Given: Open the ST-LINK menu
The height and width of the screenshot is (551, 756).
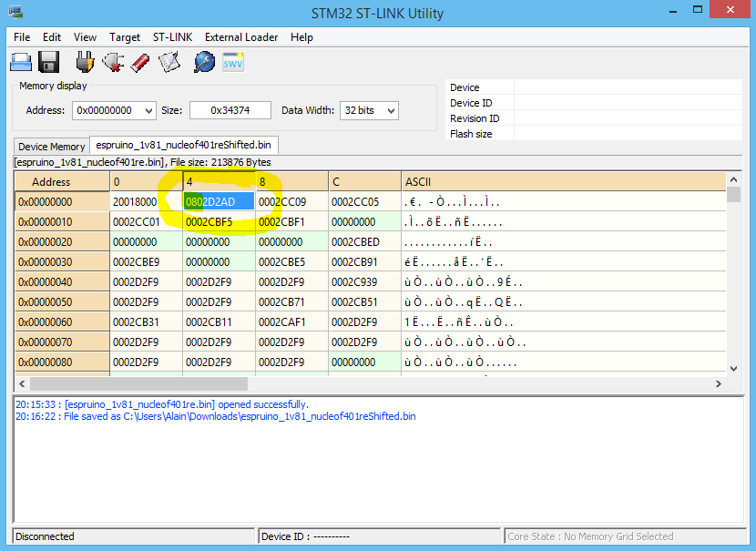Looking at the screenshot, I should click(x=173, y=37).
